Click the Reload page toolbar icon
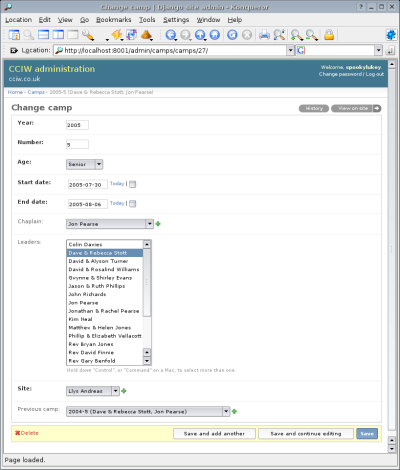The width and height of the screenshot is (400, 470). (232, 35)
